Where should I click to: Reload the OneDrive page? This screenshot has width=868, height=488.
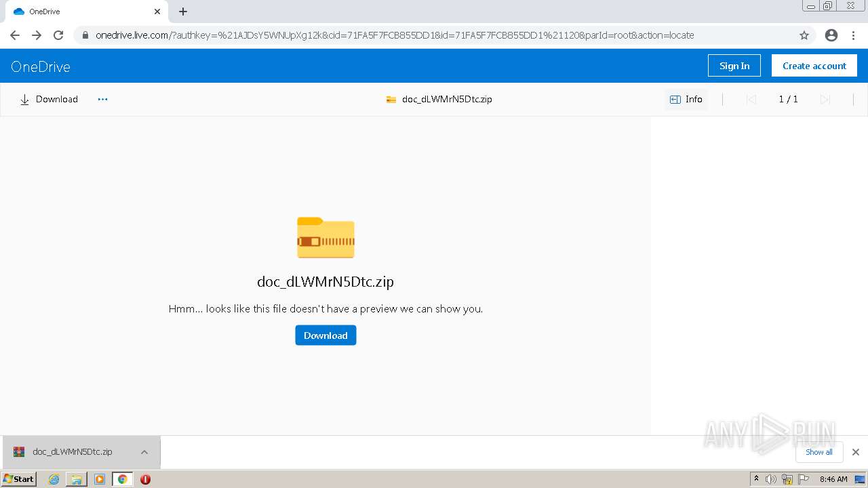click(58, 35)
